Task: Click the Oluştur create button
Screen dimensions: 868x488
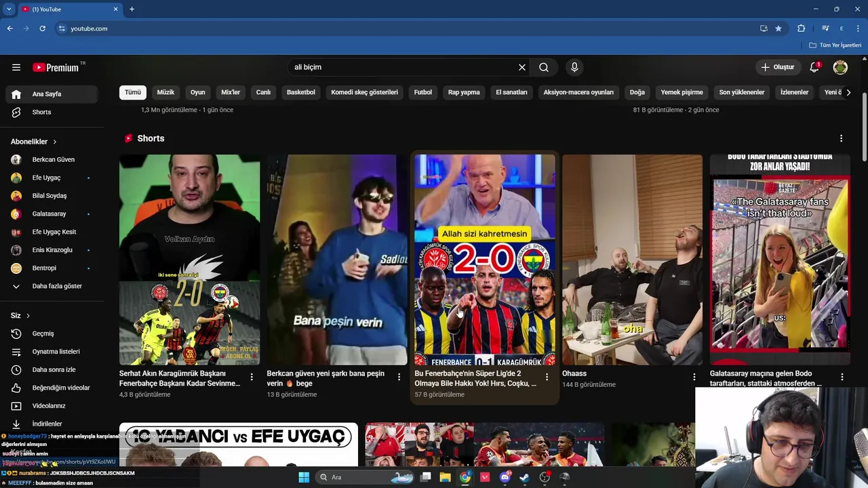Action: tap(777, 67)
